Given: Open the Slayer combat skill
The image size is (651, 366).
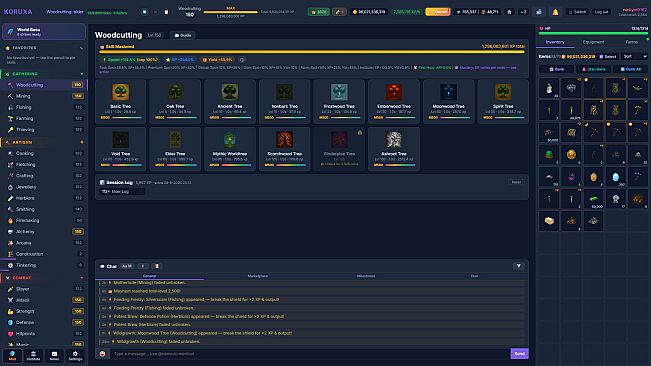Looking at the screenshot, I should click(x=44, y=289).
